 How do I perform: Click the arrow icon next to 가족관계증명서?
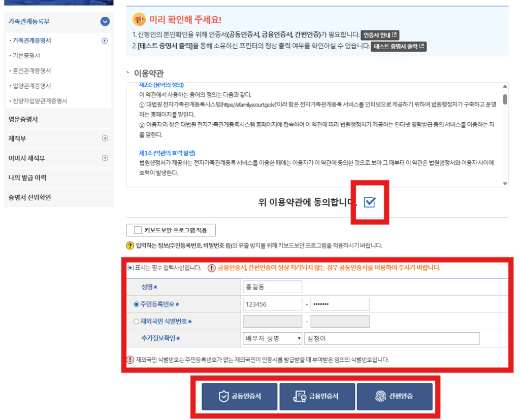(x=105, y=41)
